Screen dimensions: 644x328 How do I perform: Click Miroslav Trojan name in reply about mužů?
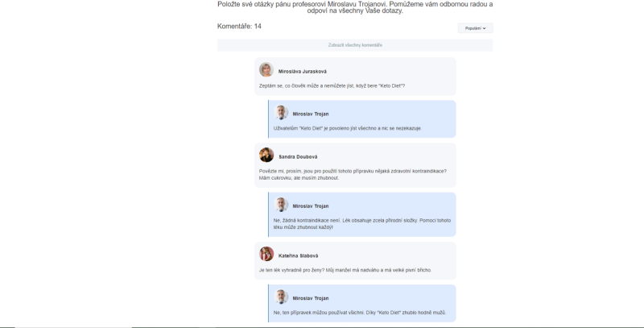point(311,298)
